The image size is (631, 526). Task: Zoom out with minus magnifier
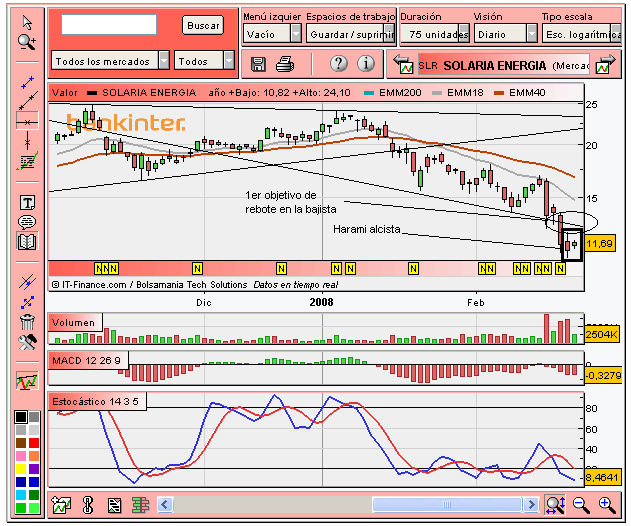point(581,505)
